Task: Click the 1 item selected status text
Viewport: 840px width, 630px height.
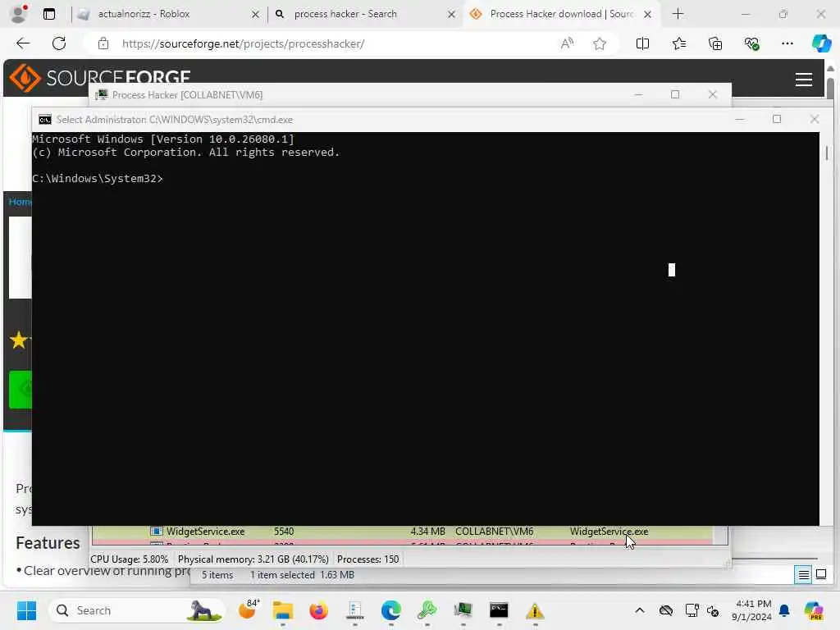Action: tap(282, 575)
